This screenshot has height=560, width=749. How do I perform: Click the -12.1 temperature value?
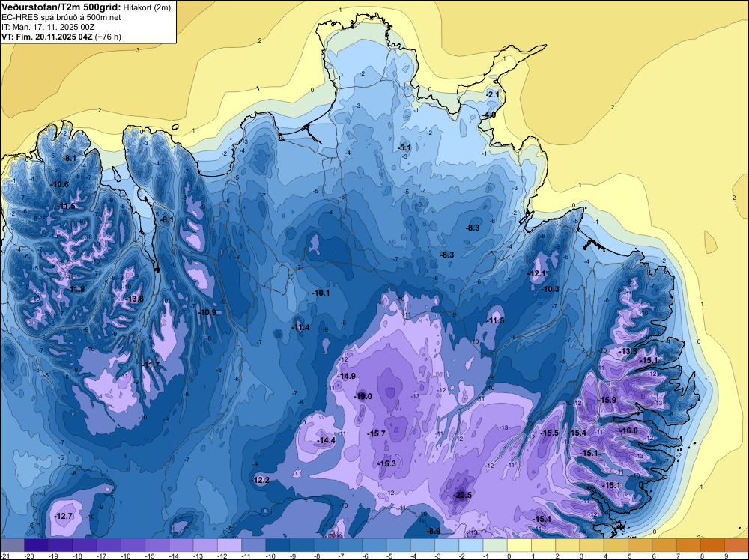[536, 273]
